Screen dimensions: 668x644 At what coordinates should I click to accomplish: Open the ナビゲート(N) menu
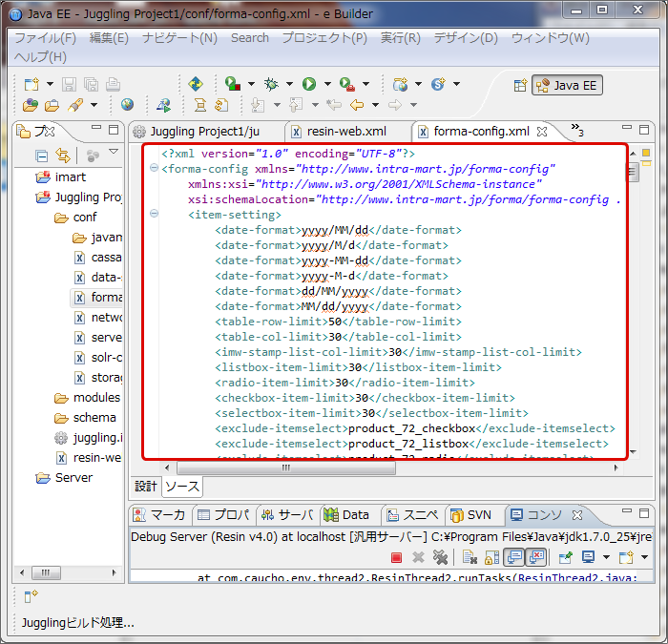(179, 38)
